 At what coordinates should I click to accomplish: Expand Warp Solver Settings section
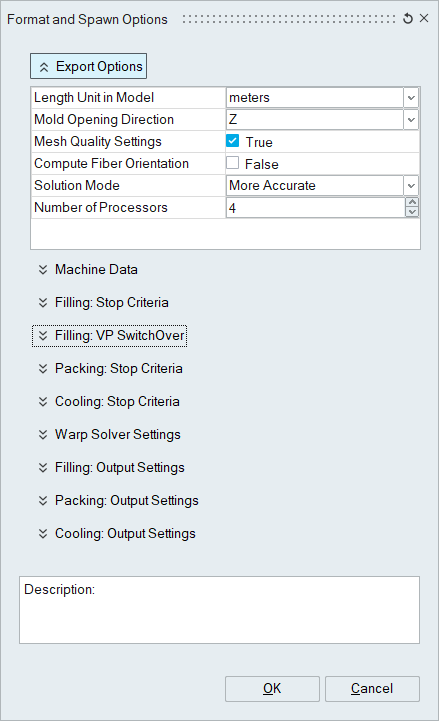click(109, 435)
